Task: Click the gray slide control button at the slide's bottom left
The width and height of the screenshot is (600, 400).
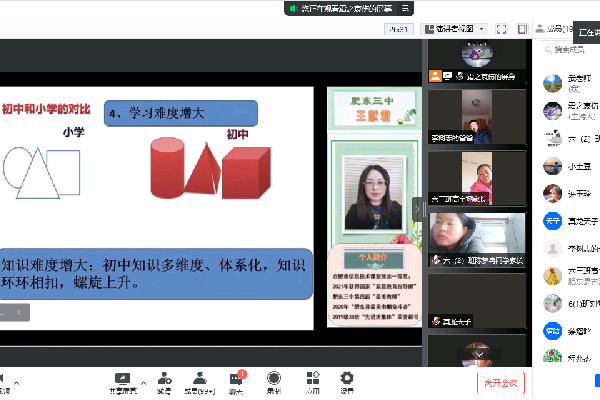Action: click(15, 313)
